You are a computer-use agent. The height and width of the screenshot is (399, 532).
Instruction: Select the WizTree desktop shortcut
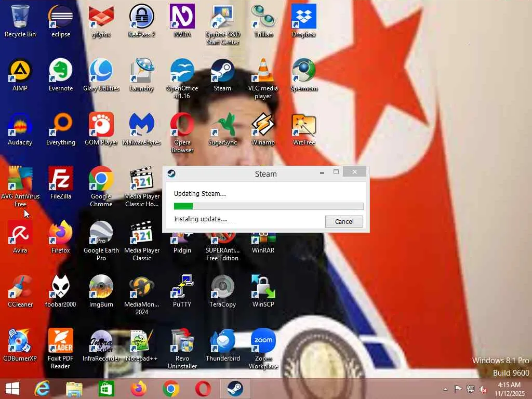(x=303, y=129)
